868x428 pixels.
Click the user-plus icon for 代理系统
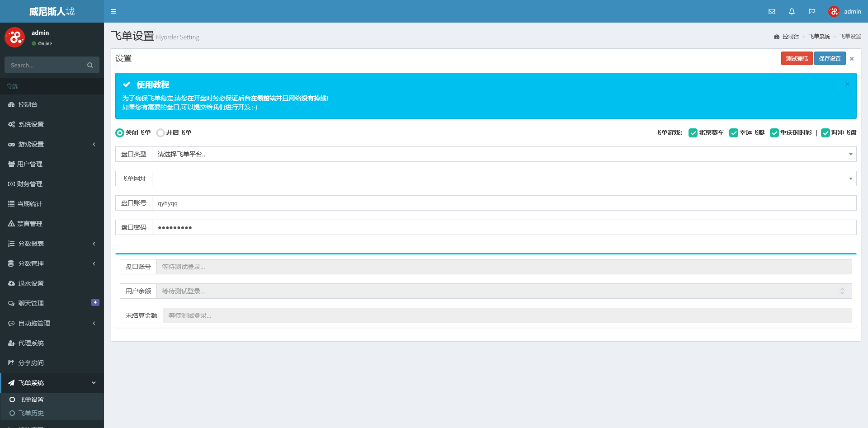tap(11, 343)
